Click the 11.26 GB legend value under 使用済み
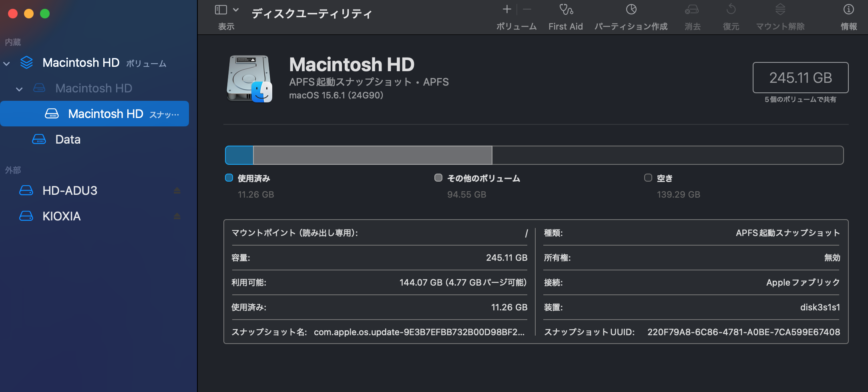868x392 pixels. 256,194
